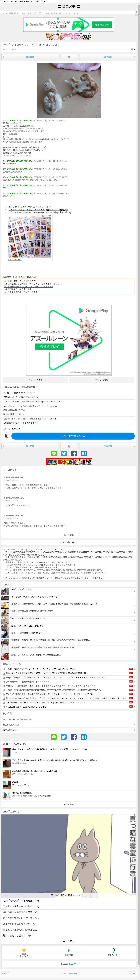Open the home icon below the article
This screenshot has width=140, height=980.
pos(69,446)
